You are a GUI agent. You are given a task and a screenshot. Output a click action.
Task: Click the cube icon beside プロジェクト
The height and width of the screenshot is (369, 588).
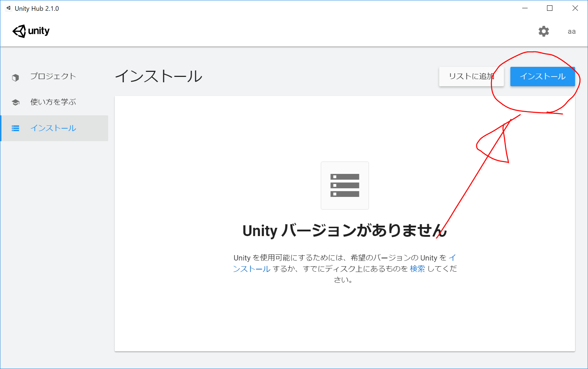click(x=15, y=77)
